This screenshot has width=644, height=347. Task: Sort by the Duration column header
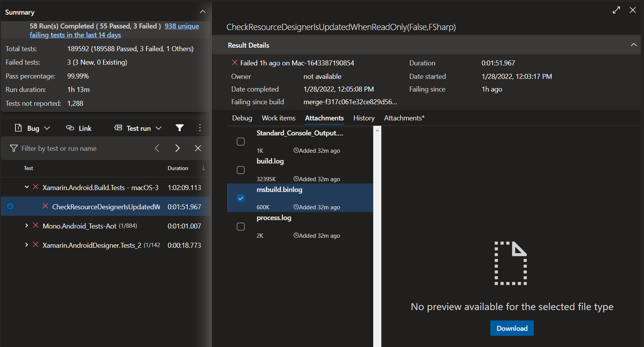click(178, 168)
